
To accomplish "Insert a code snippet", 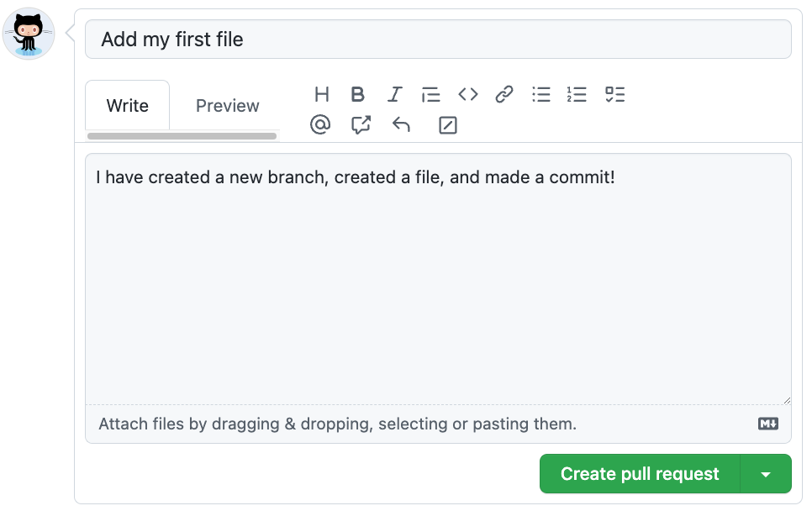I will pos(467,94).
